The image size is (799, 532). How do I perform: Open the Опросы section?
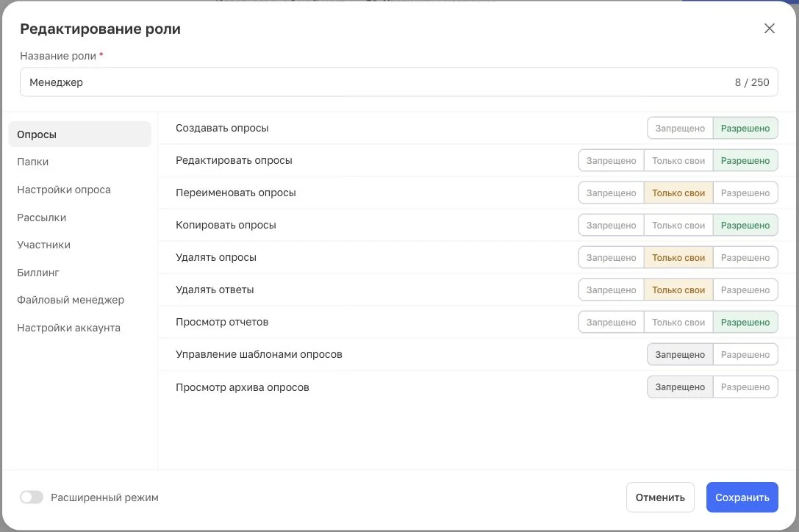(x=80, y=134)
